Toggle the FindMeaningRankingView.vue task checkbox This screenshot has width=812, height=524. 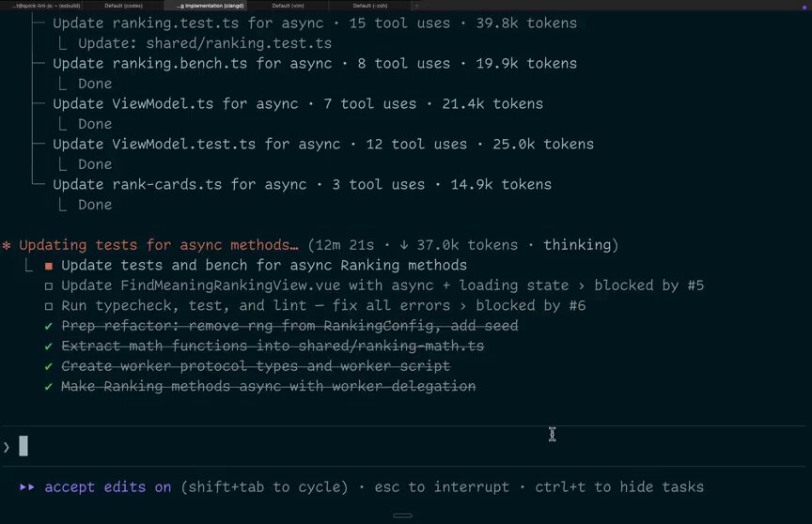point(49,286)
